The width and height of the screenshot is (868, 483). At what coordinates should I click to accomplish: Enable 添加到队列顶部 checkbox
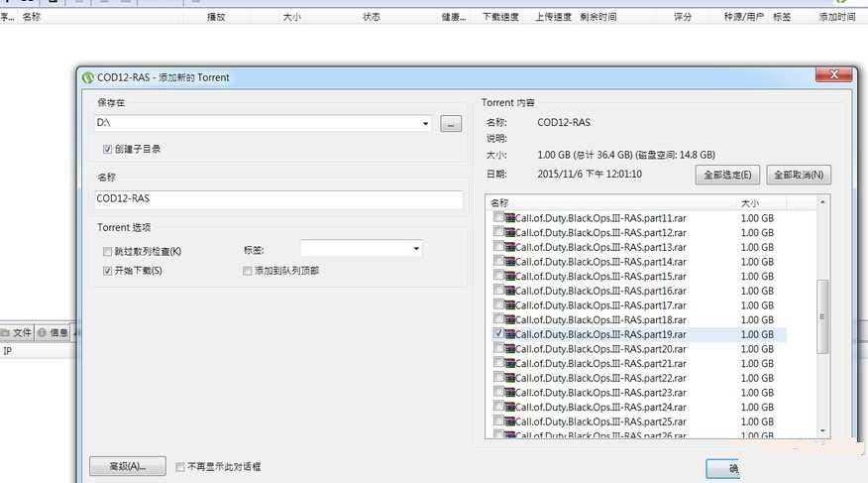[x=248, y=271]
